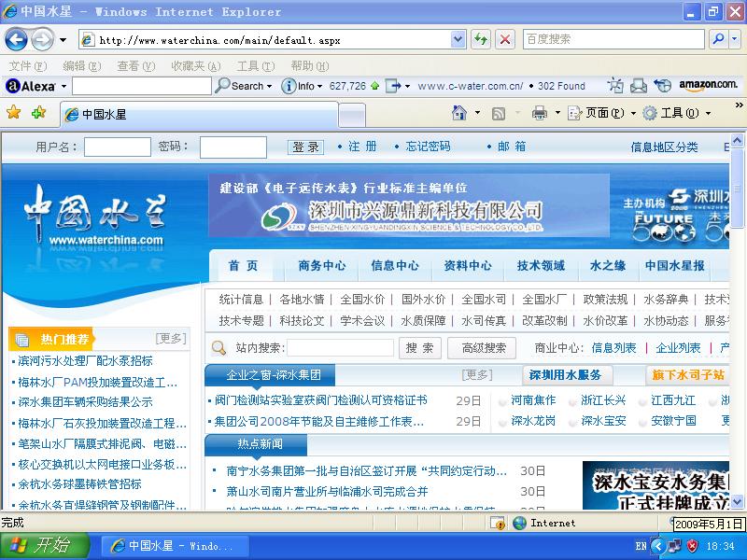
Task: Click the 高级搜索 button
Action: 483,348
